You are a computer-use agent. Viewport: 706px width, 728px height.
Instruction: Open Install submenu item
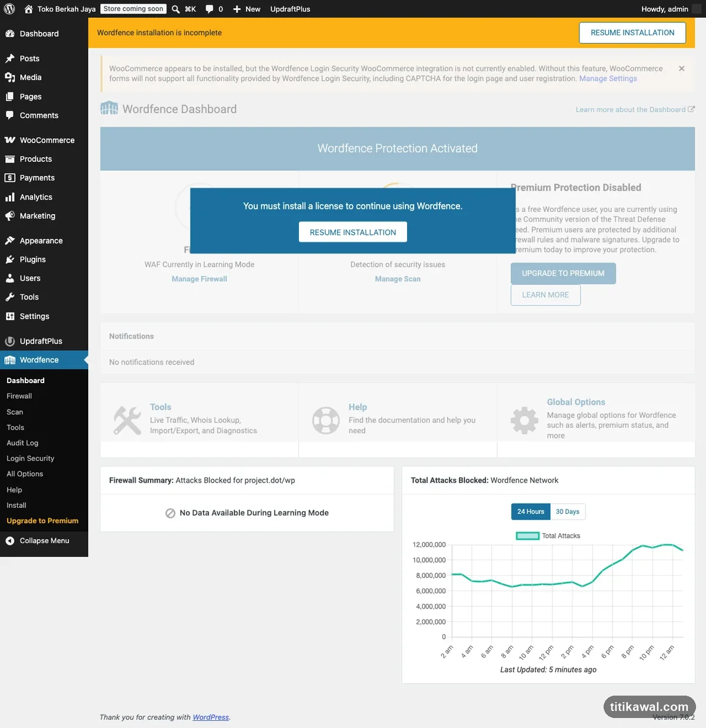pos(16,506)
